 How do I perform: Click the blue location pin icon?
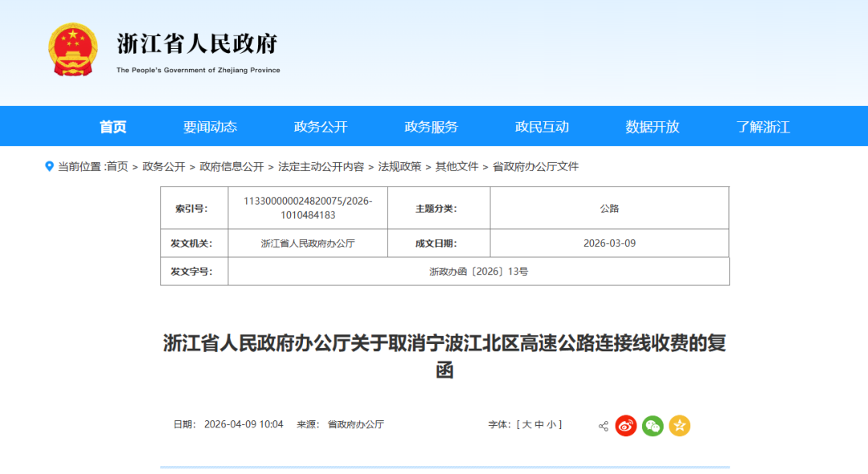click(x=49, y=166)
